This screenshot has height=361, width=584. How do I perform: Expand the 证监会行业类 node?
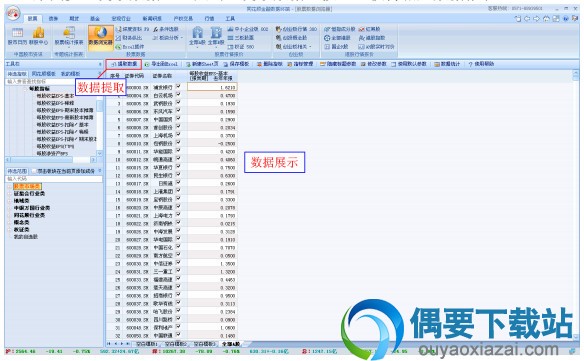tap(10, 193)
